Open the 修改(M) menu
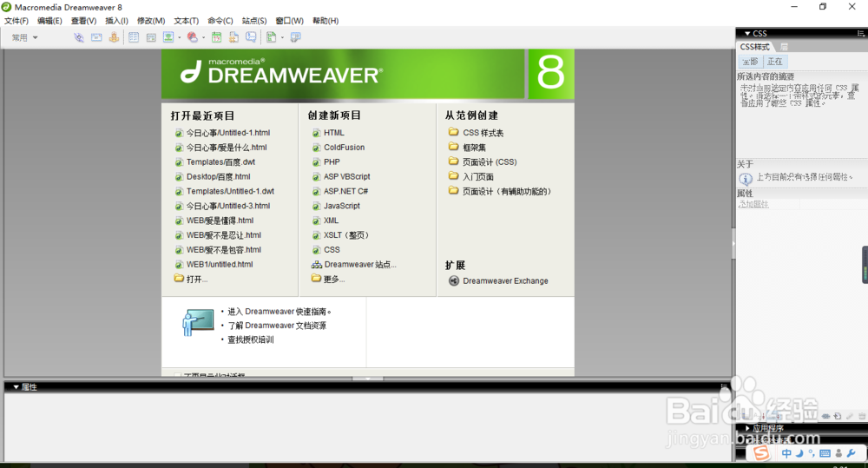The width and height of the screenshot is (868, 468). (150, 21)
